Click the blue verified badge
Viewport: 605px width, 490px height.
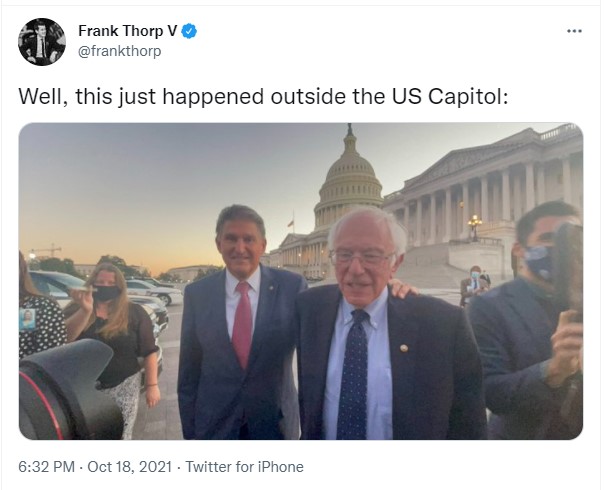click(189, 31)
